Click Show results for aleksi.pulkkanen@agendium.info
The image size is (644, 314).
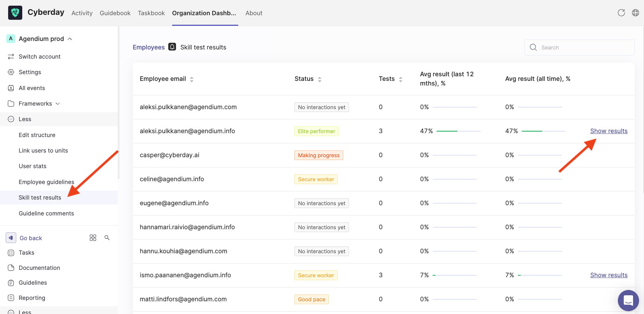point(609,131)
